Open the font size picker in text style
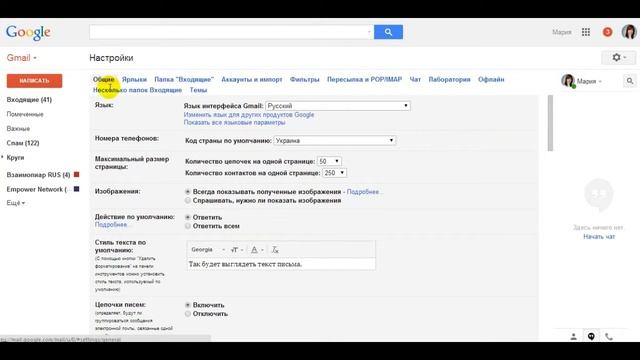Screen dimensions: 640x360 coord(236,250)
